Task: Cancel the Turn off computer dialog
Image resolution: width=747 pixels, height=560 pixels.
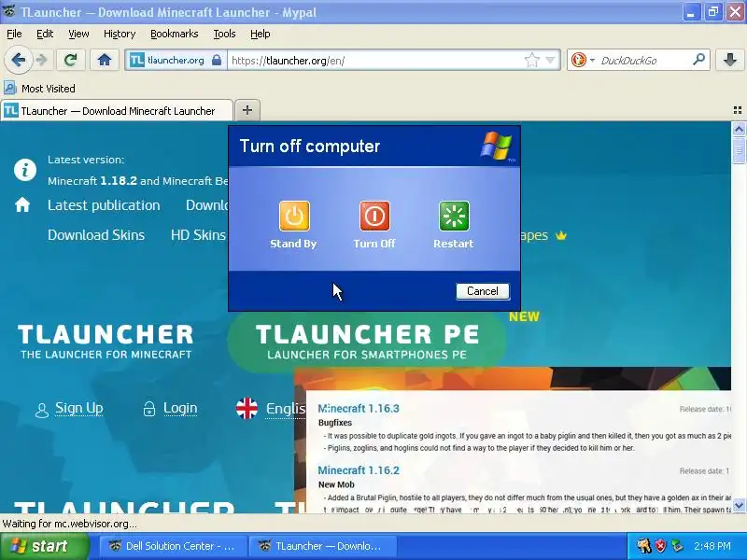Action: tap(483, 291)
